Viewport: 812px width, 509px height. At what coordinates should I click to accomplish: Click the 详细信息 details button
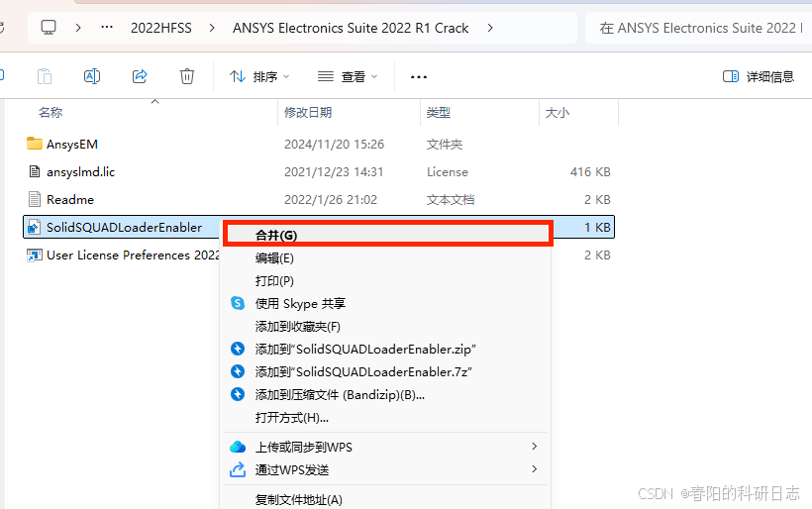click(759, 76)
